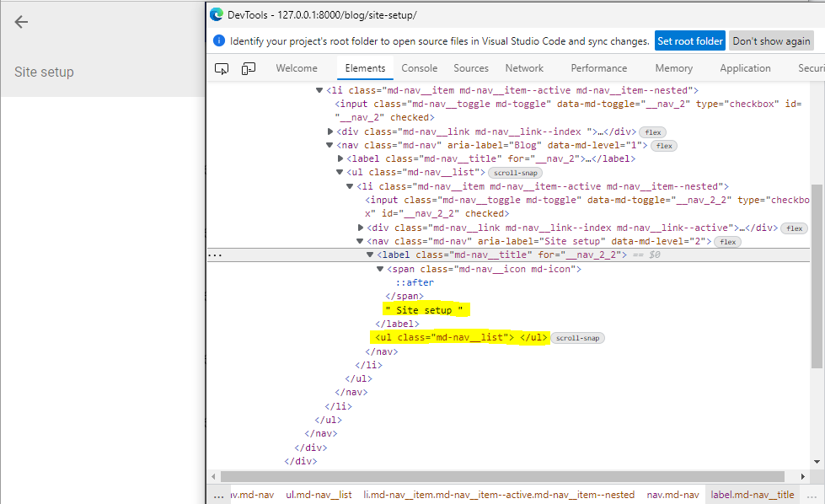The height and width of the screenshot is (504, 825).
Task: Expand the collapsed div.md-nav__link--index node
Action: [x=330, y=131]
